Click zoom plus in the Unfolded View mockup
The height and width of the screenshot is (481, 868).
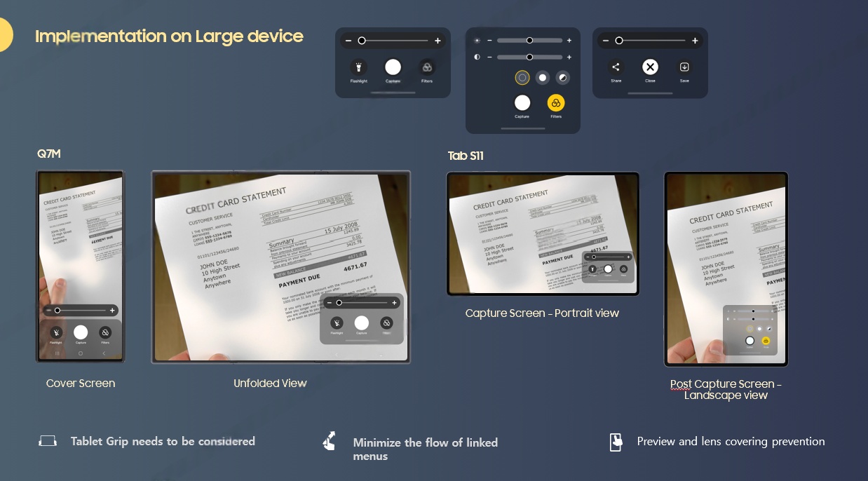394,303
